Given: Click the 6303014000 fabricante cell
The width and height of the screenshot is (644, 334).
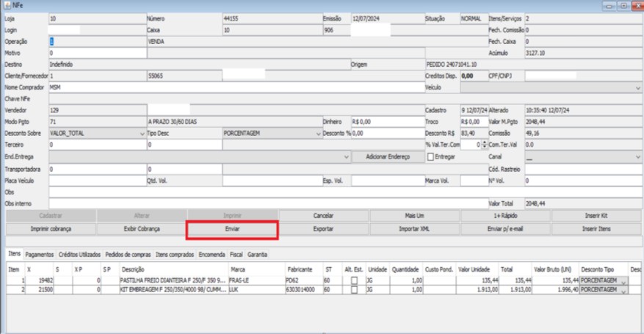Looking at the screenshot, I should [x=303, y=290].
